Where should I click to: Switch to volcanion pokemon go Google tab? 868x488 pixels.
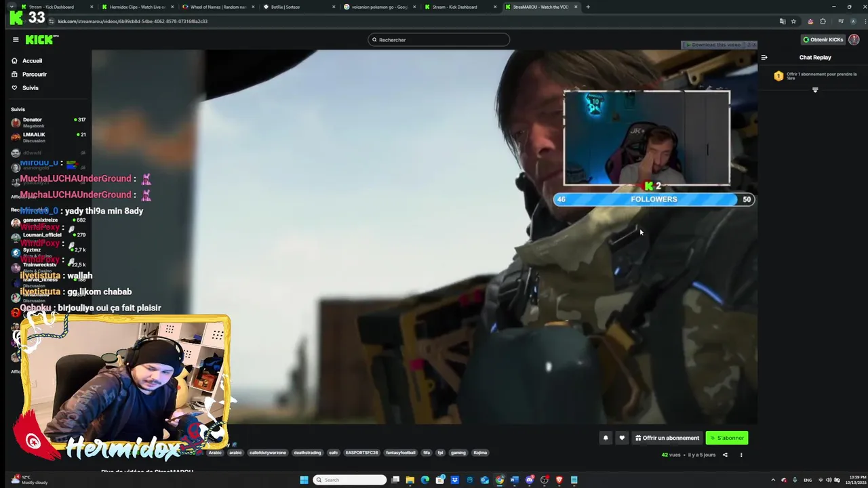tap(378, 7)
